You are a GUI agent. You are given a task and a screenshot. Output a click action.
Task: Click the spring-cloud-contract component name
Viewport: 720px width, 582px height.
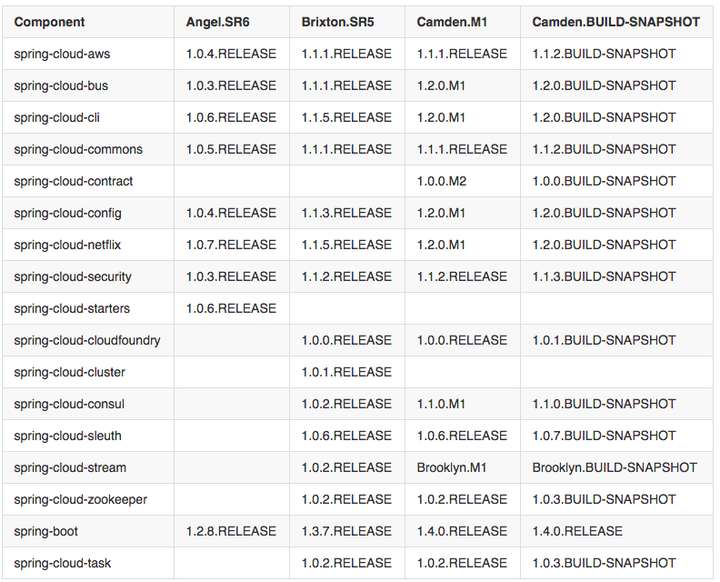[x=73, y=181]
